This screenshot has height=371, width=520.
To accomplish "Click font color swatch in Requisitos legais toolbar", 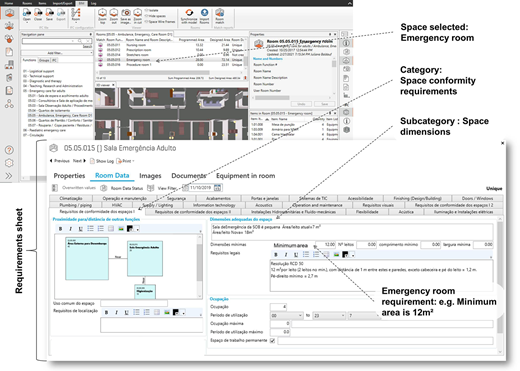I will (346, 255).
